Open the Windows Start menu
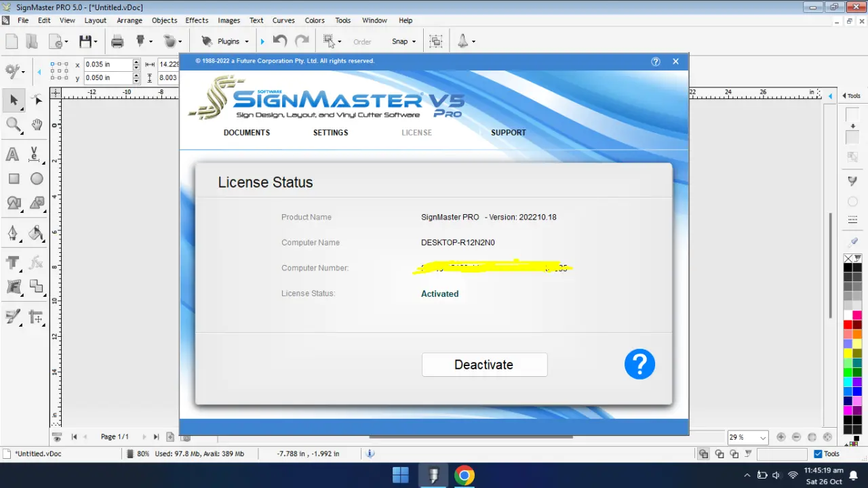This screenshot has width=868, height=488. pyautogui.click(x=400, y=475)
